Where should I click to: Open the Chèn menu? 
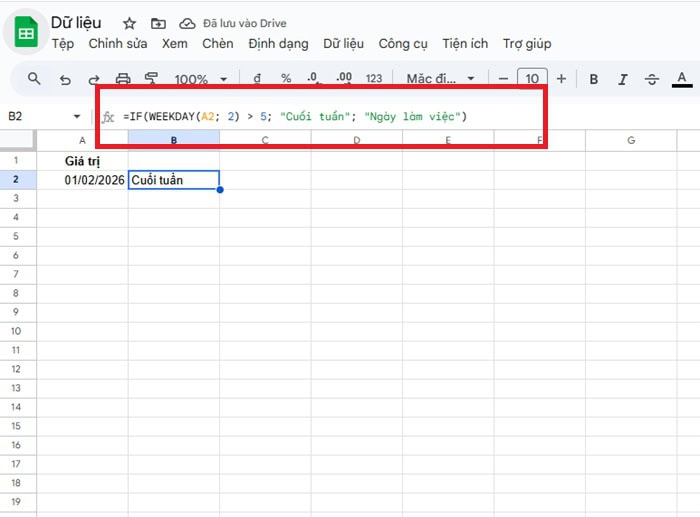[x=217, y=44]
